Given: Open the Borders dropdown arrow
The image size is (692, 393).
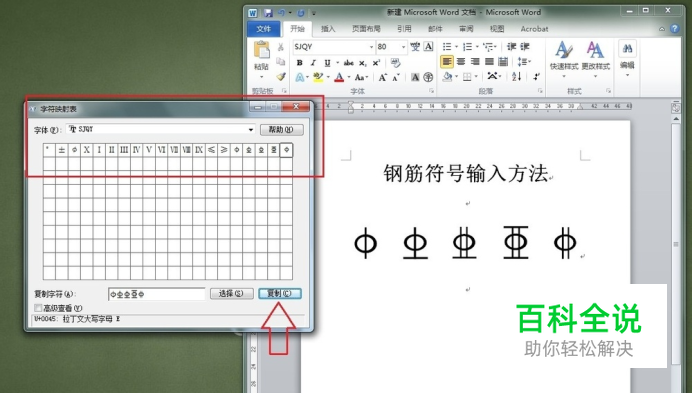Looking at the screenshot, I should [477, 77].
